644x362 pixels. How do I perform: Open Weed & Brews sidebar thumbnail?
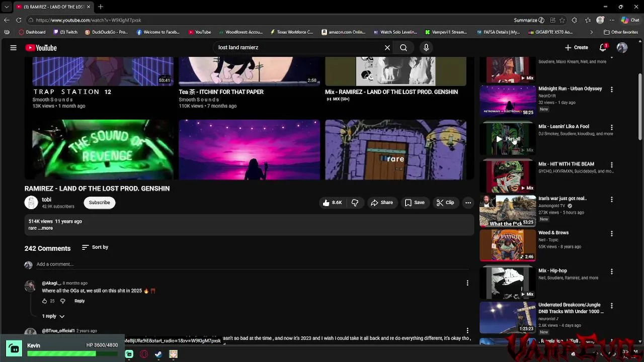(x=508, y=245)
